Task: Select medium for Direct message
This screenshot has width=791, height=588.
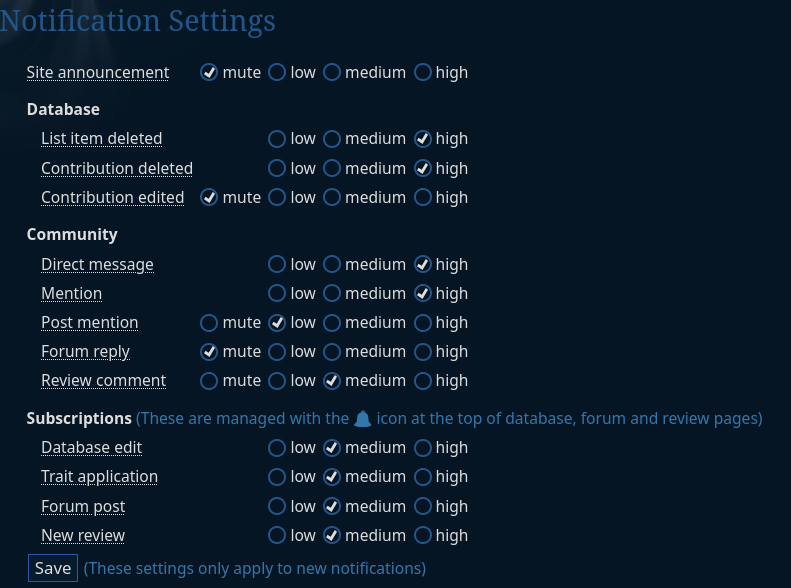Action: [x=332, y=264]
